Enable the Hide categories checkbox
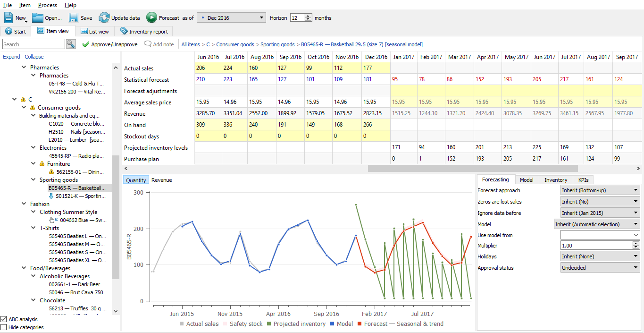 click(4, 327)
